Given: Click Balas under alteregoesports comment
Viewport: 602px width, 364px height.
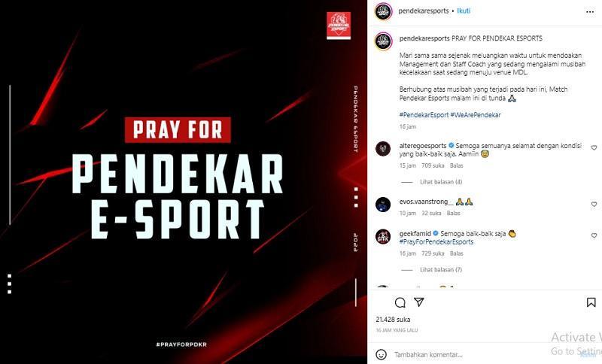Looking at the screenshot, I should tap(457, 165).
